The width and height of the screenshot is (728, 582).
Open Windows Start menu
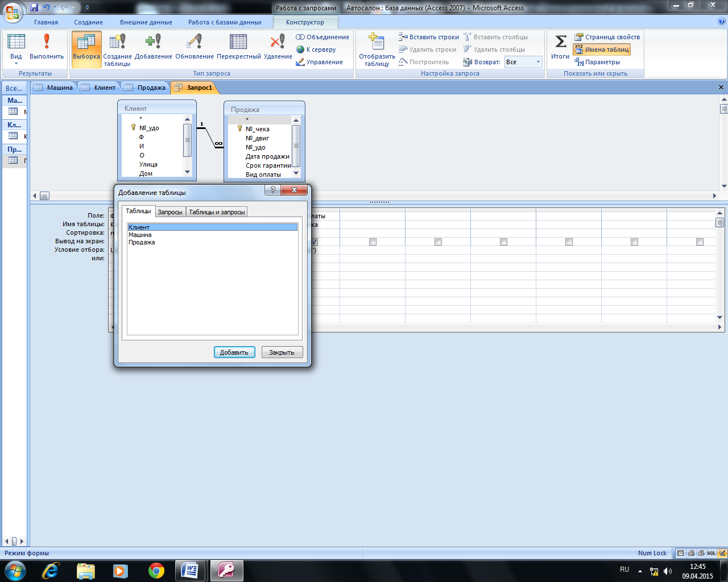click(14, 570)
